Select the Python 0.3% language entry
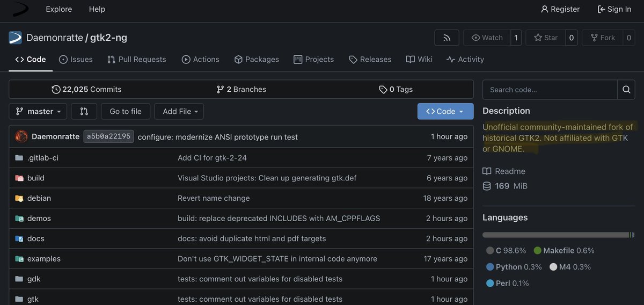Viewport: 644px width, 305px height. click(514, 267)
